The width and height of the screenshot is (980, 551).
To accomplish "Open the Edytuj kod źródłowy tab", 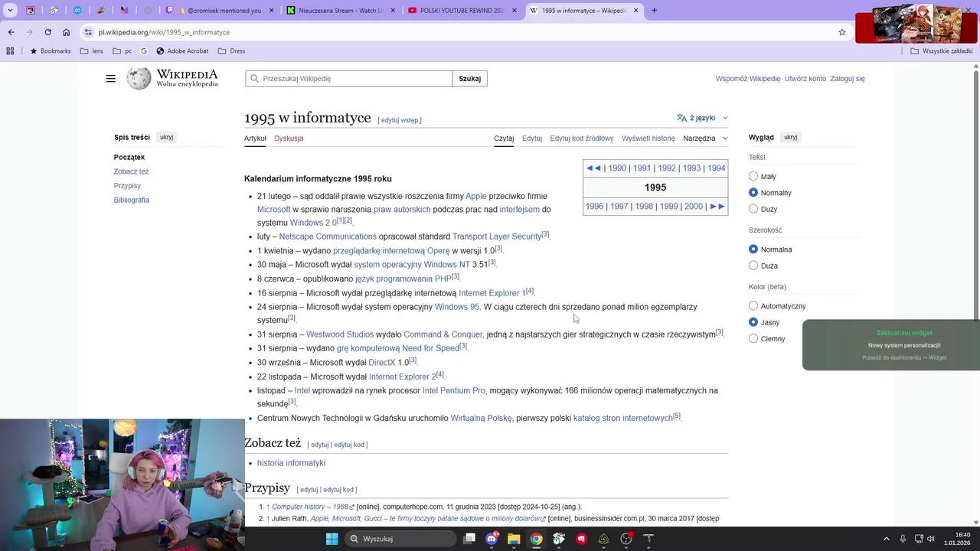I will coord(582,139).
